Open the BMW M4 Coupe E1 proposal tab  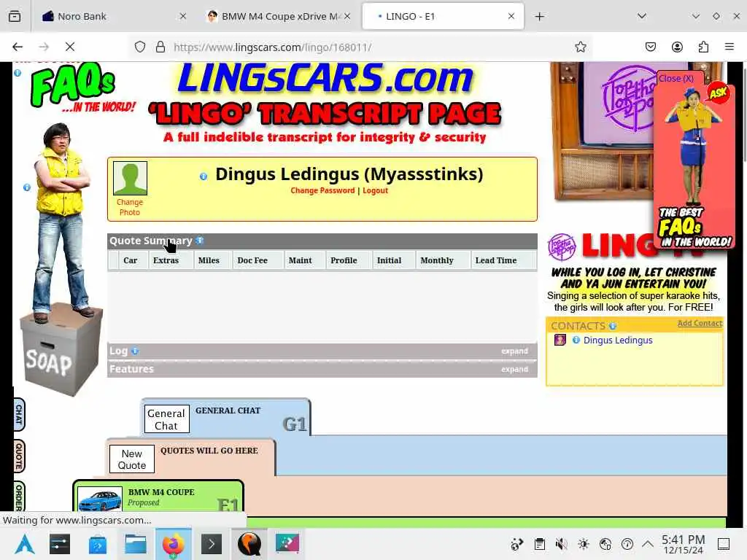click(x=158, y=497)
